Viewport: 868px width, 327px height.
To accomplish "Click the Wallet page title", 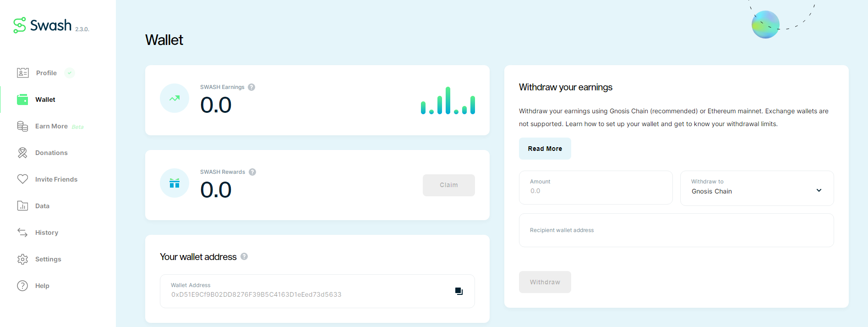I will 164,40.
